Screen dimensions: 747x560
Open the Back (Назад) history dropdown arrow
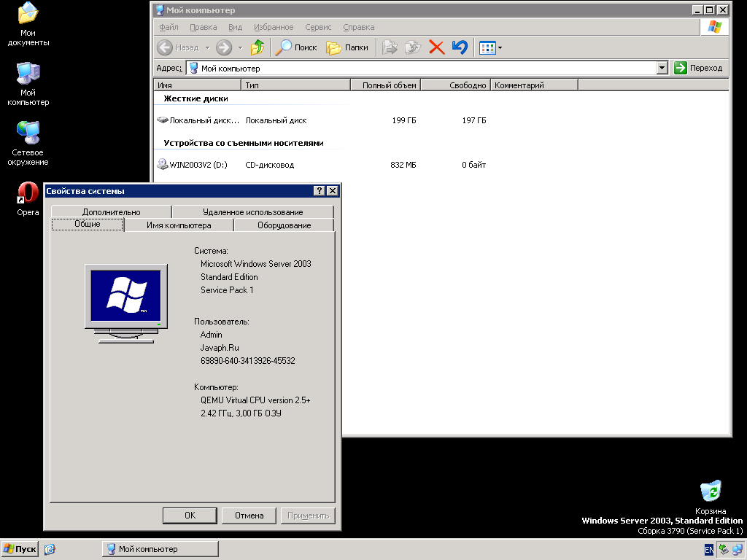tap(207, 48)
